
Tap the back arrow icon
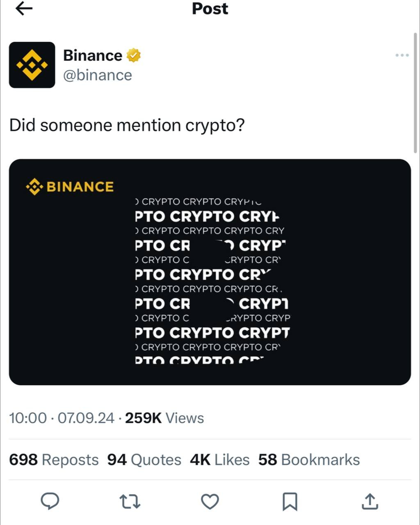24,9
